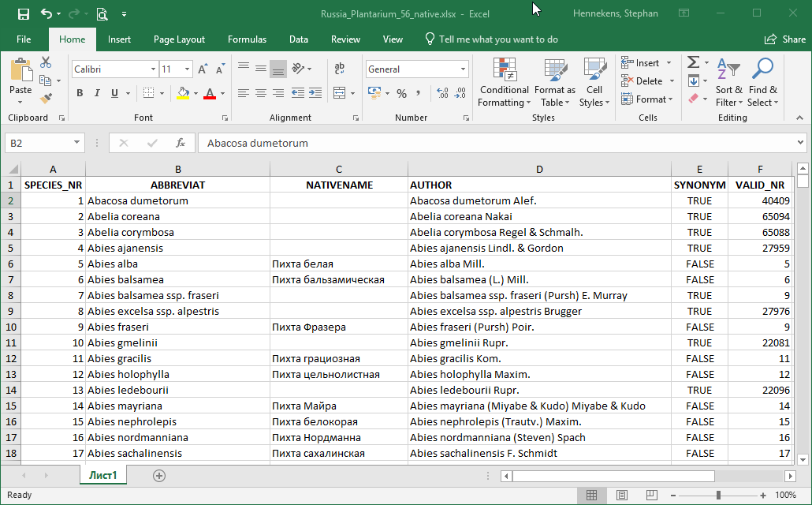812x505 pixels.
Task: Expand the font name Calibri dropdown
Action: point(151,69)
